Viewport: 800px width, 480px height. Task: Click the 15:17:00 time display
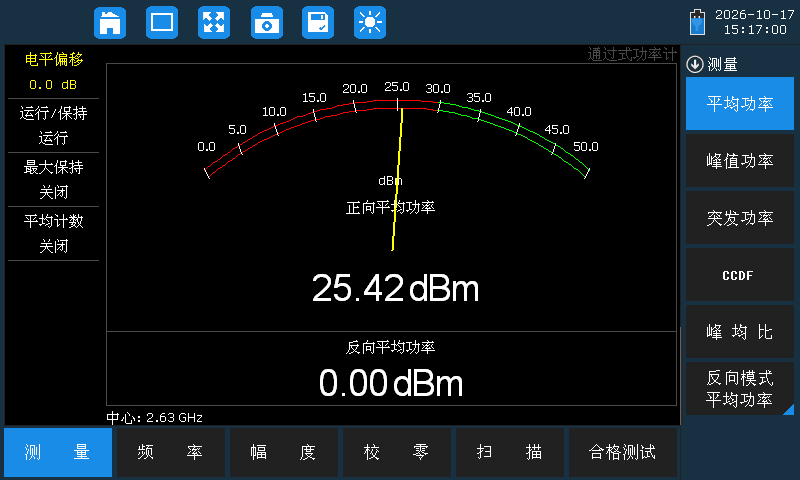pyautogui.click(x=755, y=30)
